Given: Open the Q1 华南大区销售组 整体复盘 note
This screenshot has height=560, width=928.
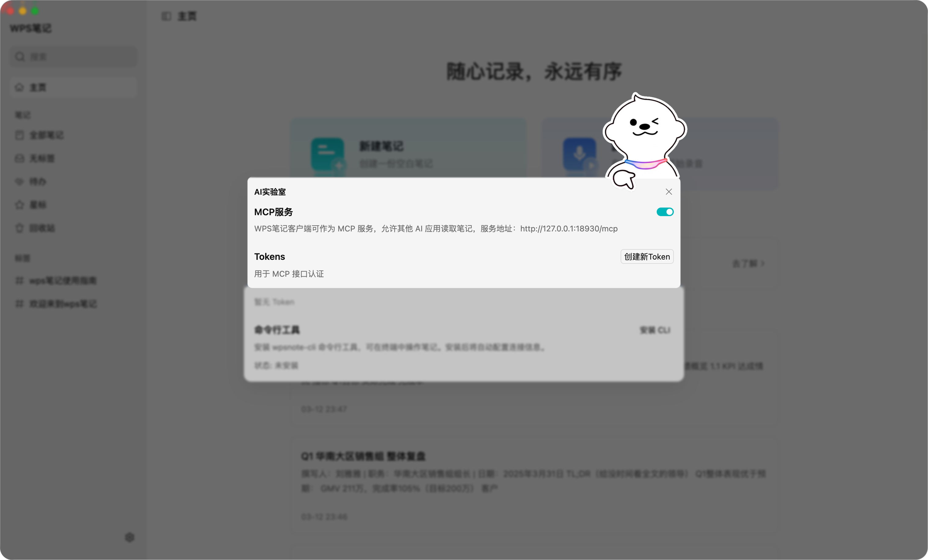Looking at the screenshot, I should 363,456.
